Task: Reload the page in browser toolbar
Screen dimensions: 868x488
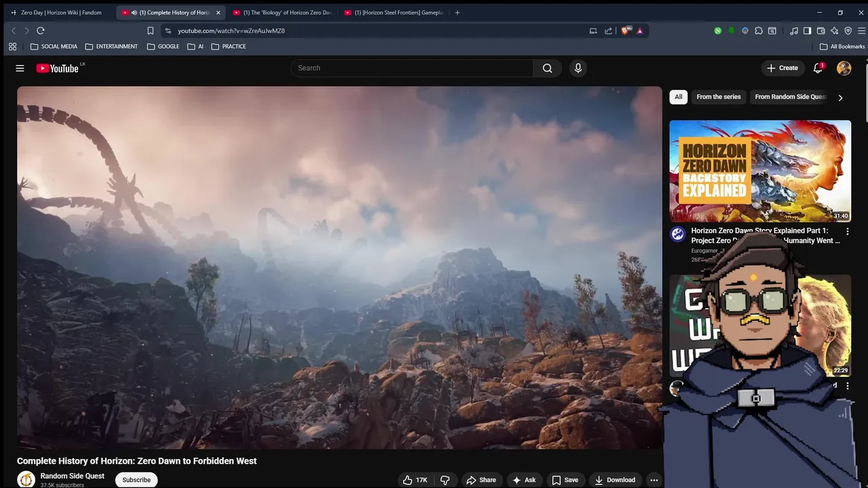Action: [41, 30]
